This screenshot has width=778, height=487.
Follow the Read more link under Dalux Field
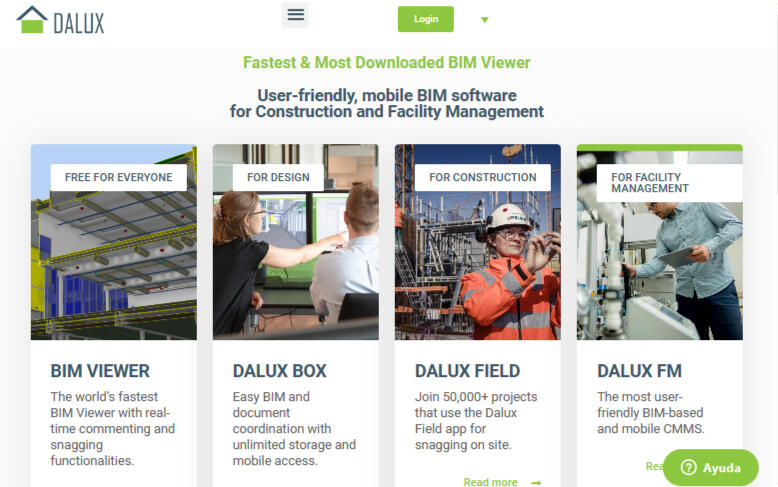[x=490, y=482]
